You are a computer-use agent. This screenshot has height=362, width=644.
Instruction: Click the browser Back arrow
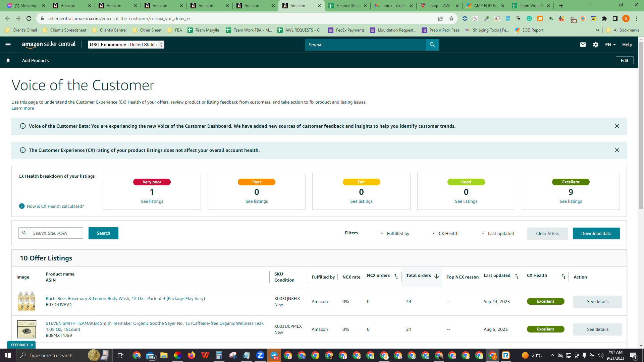point(7,18)
